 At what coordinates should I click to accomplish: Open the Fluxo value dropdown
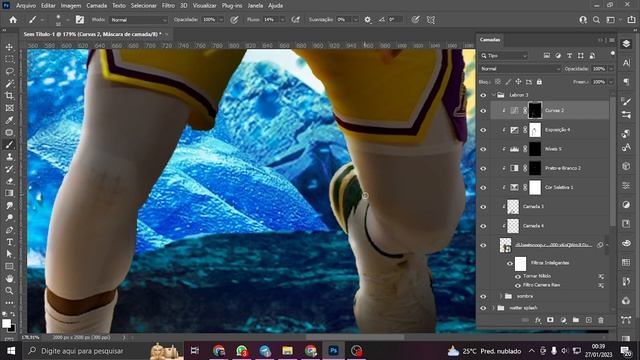pyautogui.click(x=282, y=20)
